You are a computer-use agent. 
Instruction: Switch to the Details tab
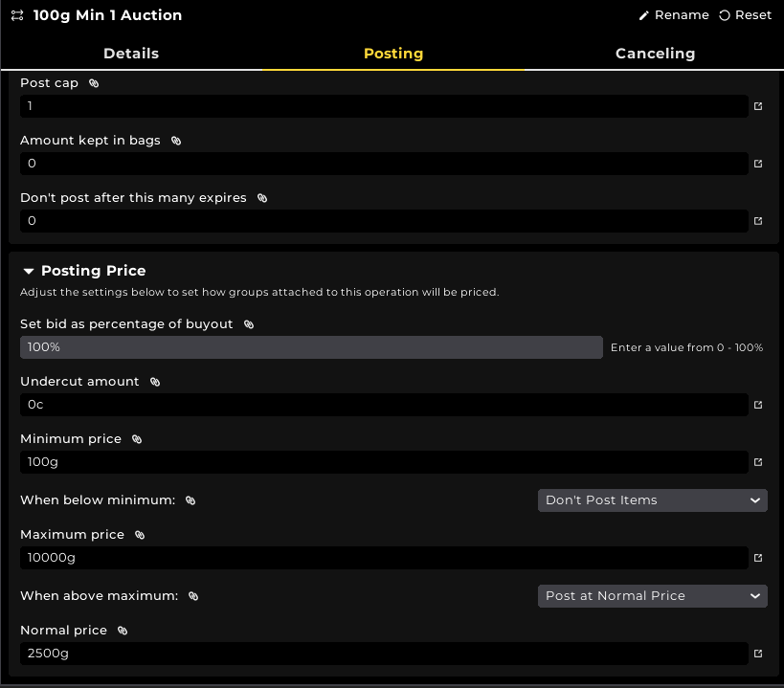(x=131, y=54)
